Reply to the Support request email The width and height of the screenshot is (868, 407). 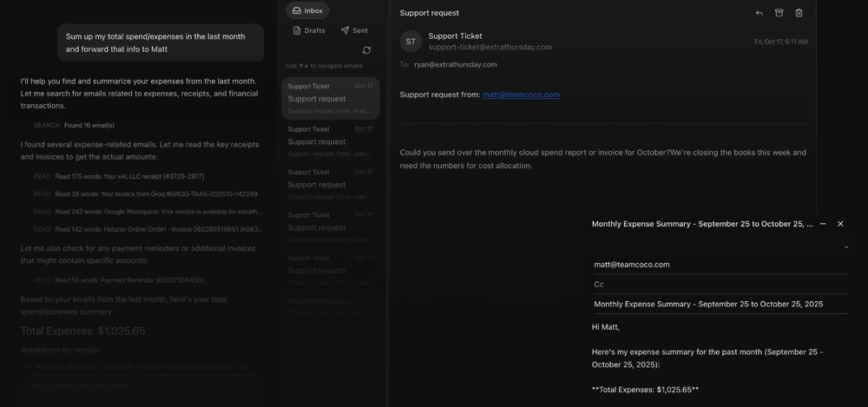click(759, 13)
